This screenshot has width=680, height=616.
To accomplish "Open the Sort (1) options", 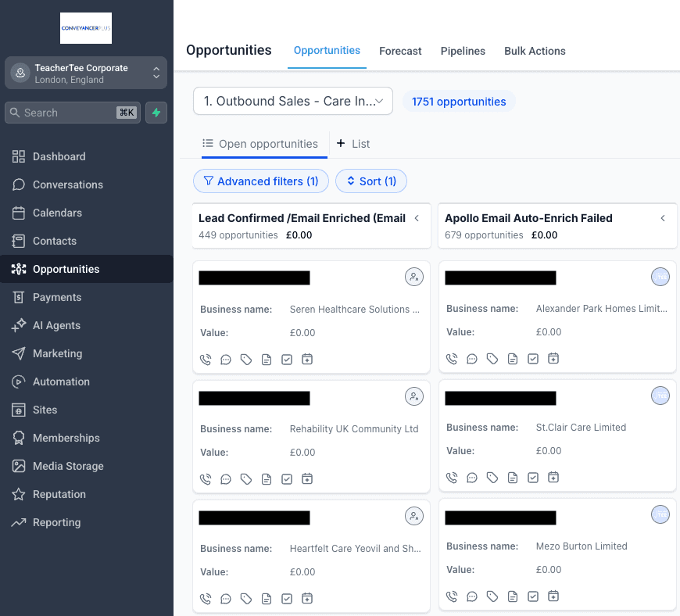I will 371,181.
